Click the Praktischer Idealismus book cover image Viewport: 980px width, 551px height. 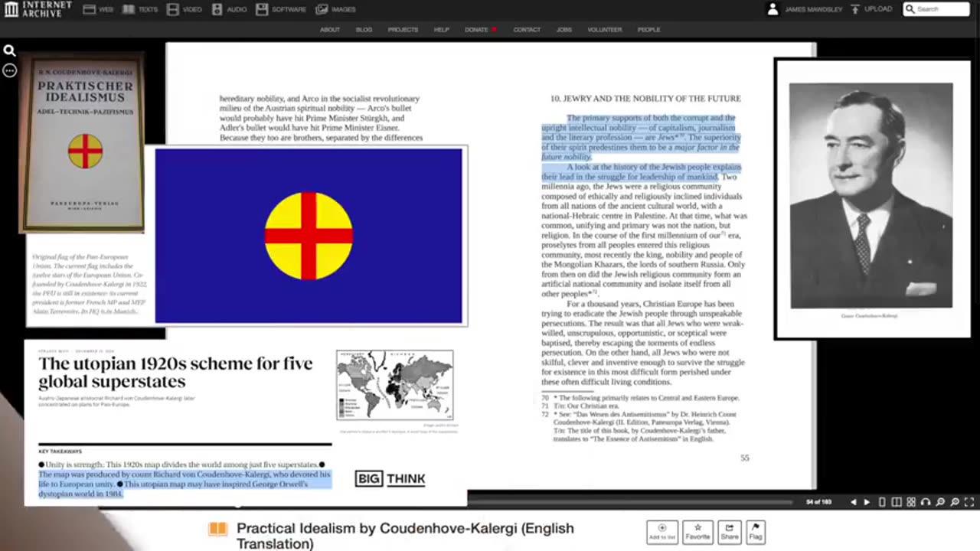point(81,143)
